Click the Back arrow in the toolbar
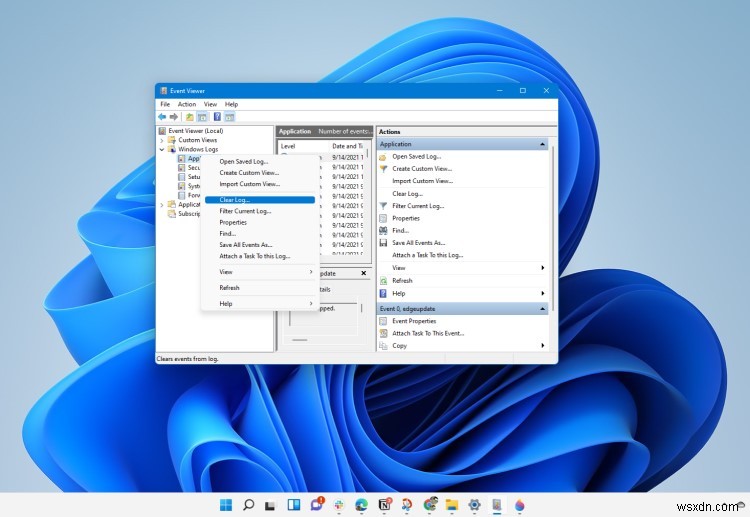750x517 pixels. pos(162,117)
